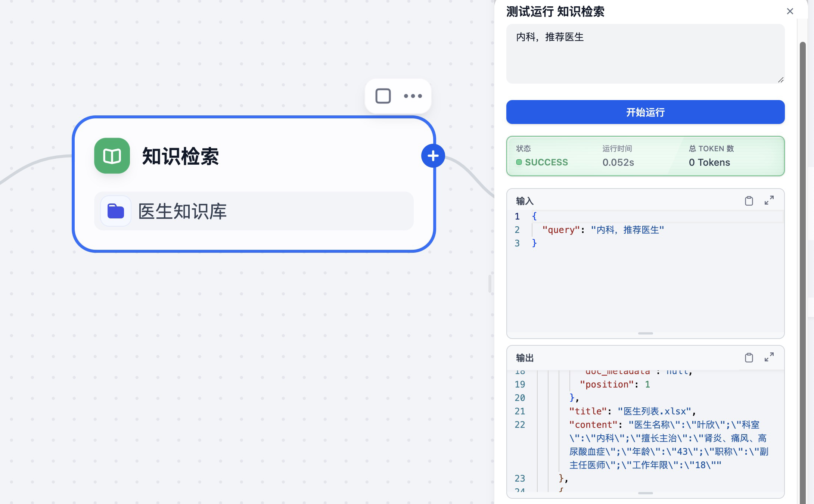This screenshot has width=814, height=504.
Task: Click the panel divider drag handle
Action: click(x=490, y=284)
